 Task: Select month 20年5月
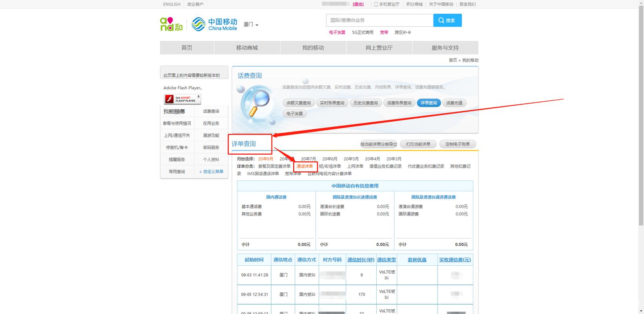point(351,159)
